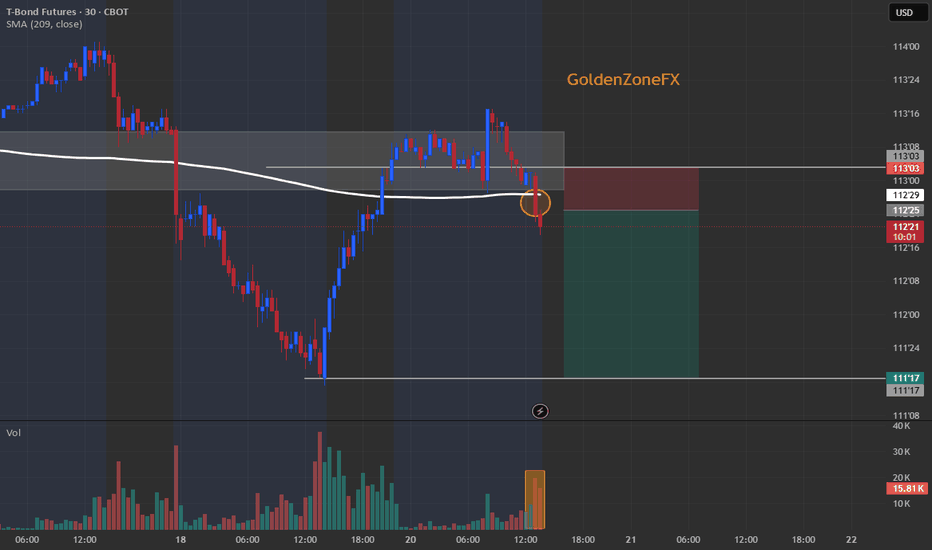
Task: Select the gray rectangle zone drawing
Action: (x=282, y=161)
